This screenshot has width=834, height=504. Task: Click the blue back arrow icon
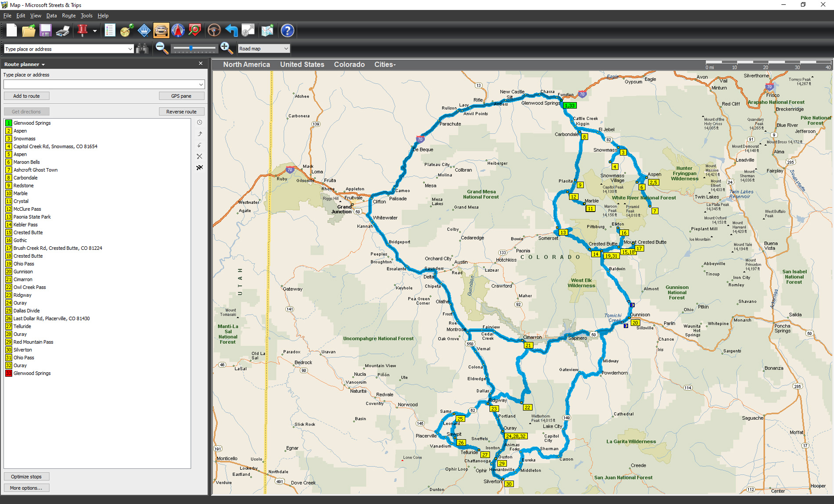pyautogui.click(x=231, y=31)
